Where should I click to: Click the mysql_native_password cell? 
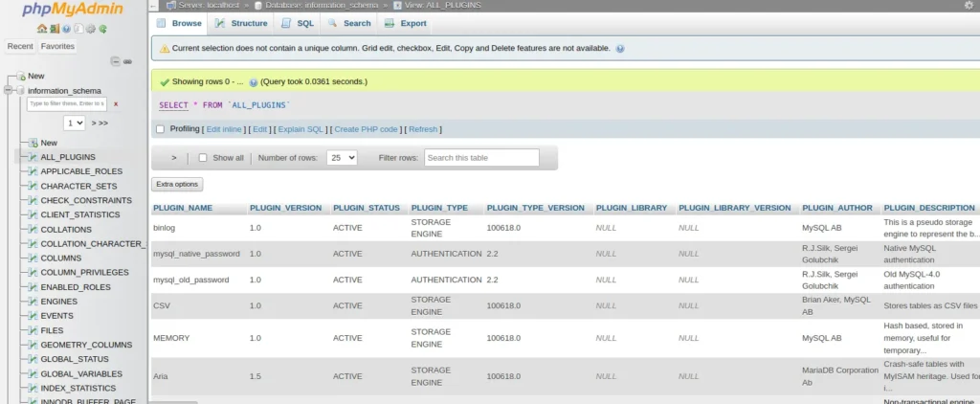196,254
